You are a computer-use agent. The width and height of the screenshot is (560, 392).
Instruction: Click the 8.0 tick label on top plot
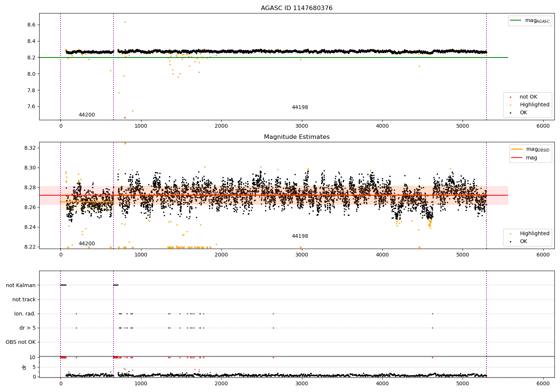tap(31, 74)
